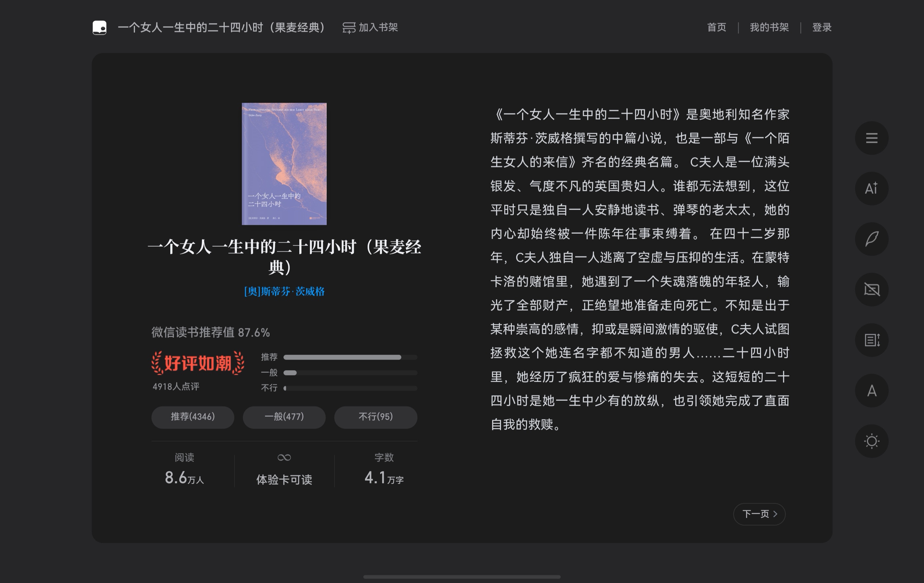Viewport: 924px width, 583px height.
Task: Click the 不行 rating progress bar
Action: (x=350, y=388)
